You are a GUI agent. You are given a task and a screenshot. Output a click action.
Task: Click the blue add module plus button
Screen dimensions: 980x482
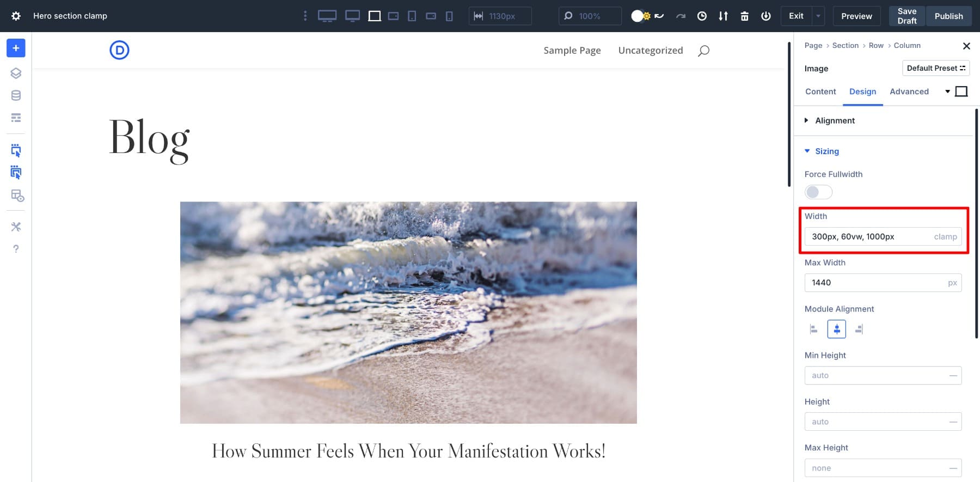click(x=16, y=48)
